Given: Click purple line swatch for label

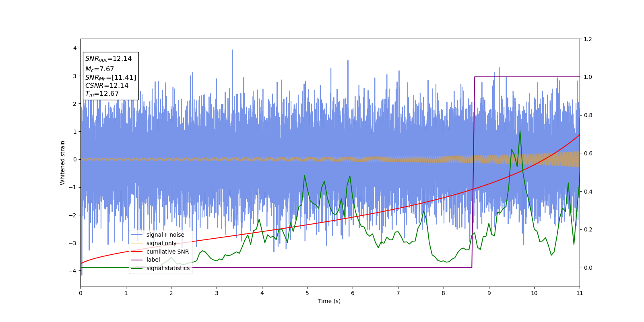Looking at the screenshot, I should click(137, 260).
